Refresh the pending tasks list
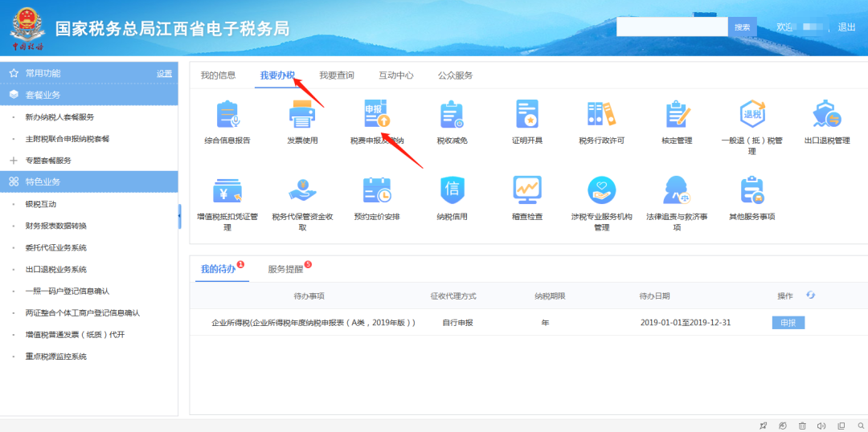 click(810, 295)
